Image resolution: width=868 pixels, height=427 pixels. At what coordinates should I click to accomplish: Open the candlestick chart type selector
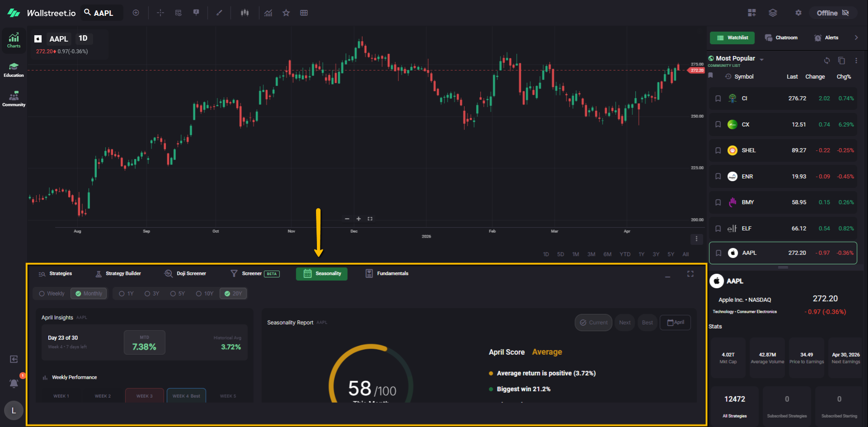245,13
